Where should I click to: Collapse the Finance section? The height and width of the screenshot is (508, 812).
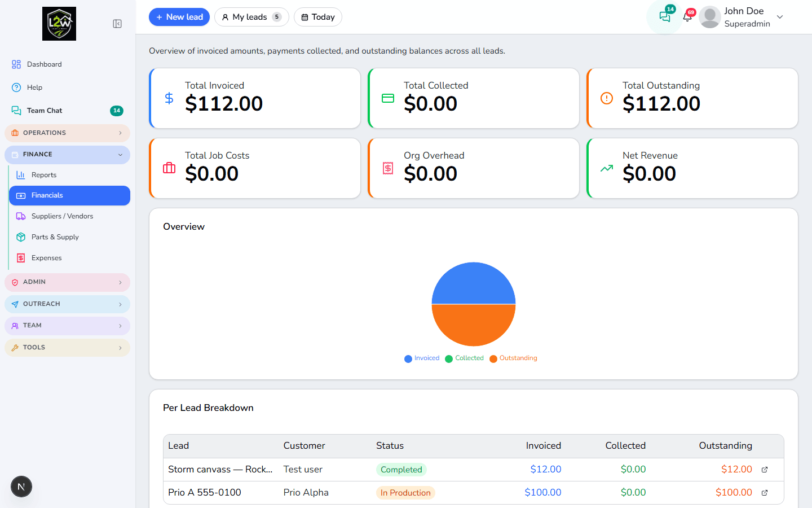tap(67, 155)
